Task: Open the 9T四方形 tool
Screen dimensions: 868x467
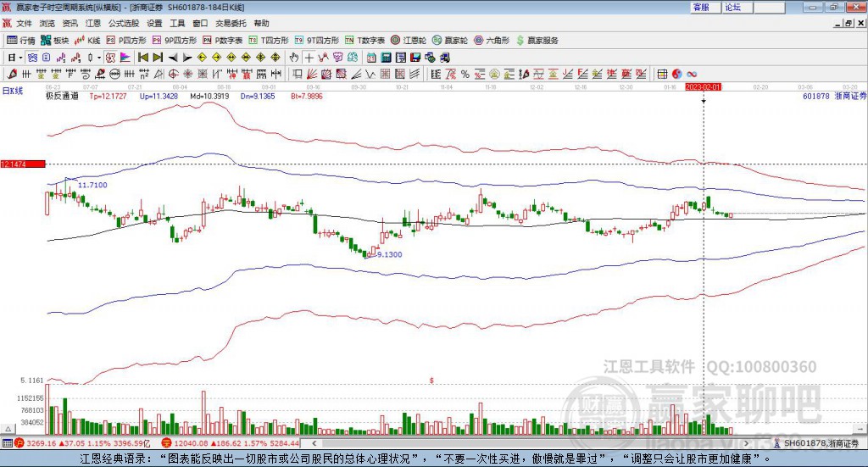Action: 317,41
